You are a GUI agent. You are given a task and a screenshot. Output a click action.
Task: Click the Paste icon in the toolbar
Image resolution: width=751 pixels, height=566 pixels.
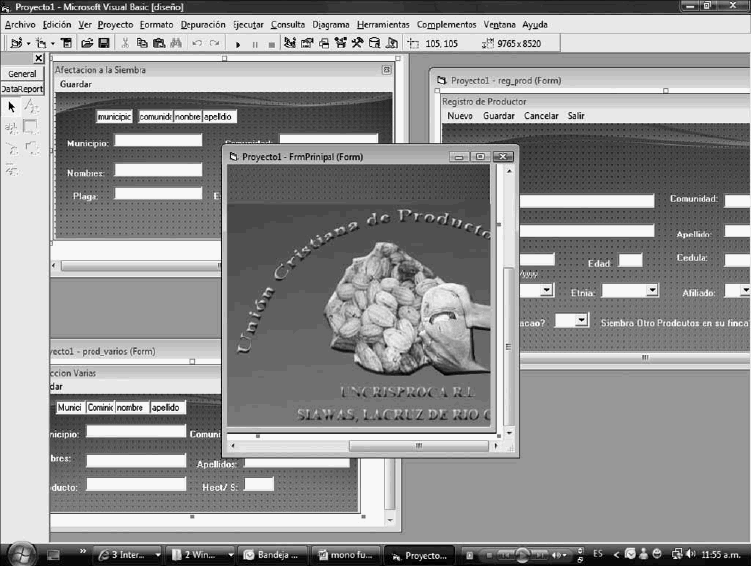click(157, 44)
